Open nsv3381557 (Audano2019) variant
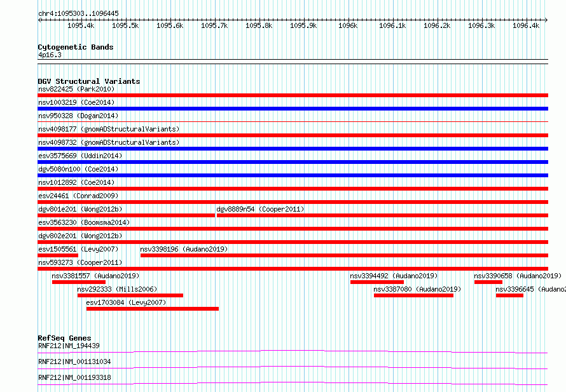The height and width of the screenshot is (392, 566). point(95,276)
